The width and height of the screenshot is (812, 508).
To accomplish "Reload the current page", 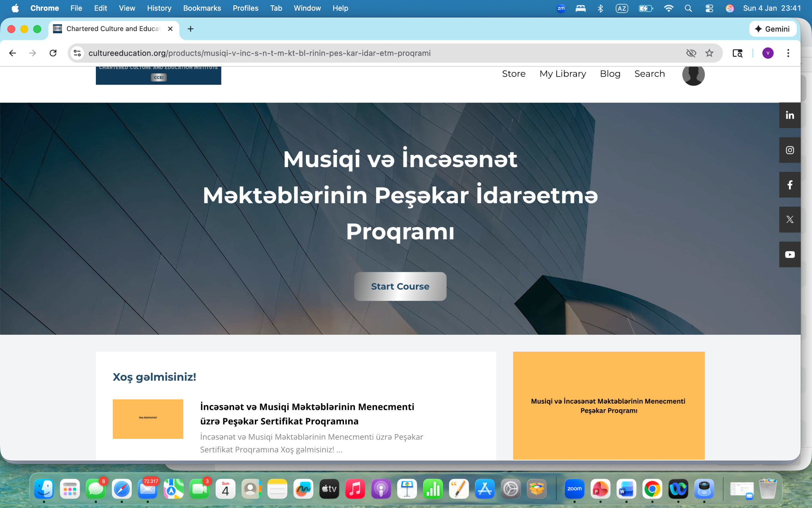I will [53, 53].
